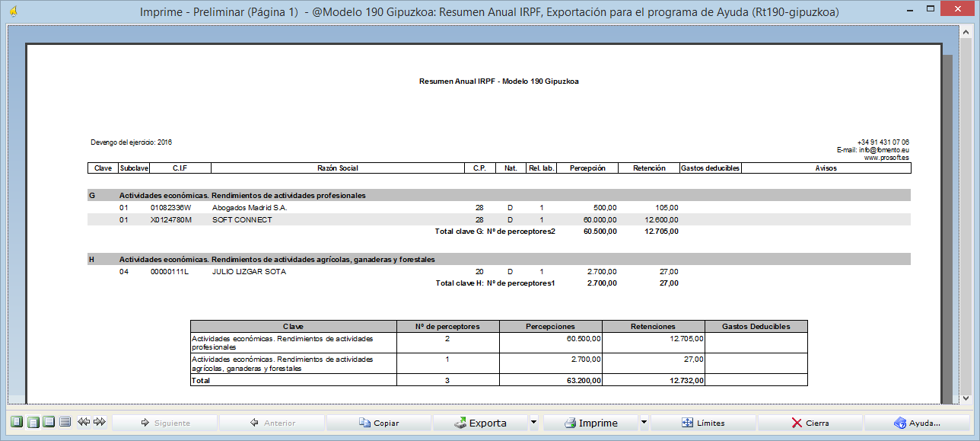Click the CIF X0124780M
The height and width of the screenshot is (441, 980).
(171, 219)
